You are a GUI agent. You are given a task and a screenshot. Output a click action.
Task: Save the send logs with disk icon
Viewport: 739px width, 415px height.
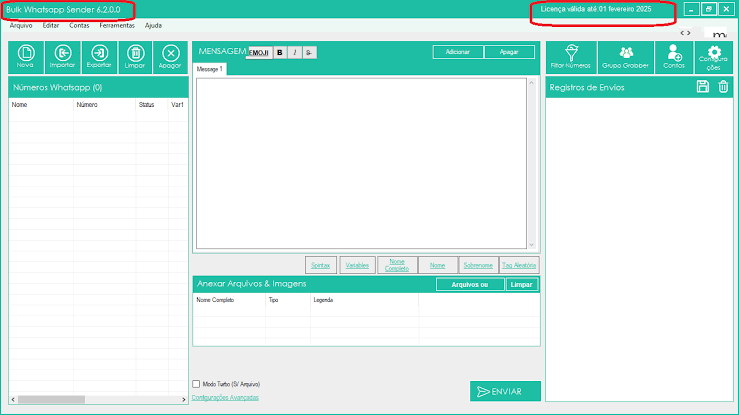point(703,87)
